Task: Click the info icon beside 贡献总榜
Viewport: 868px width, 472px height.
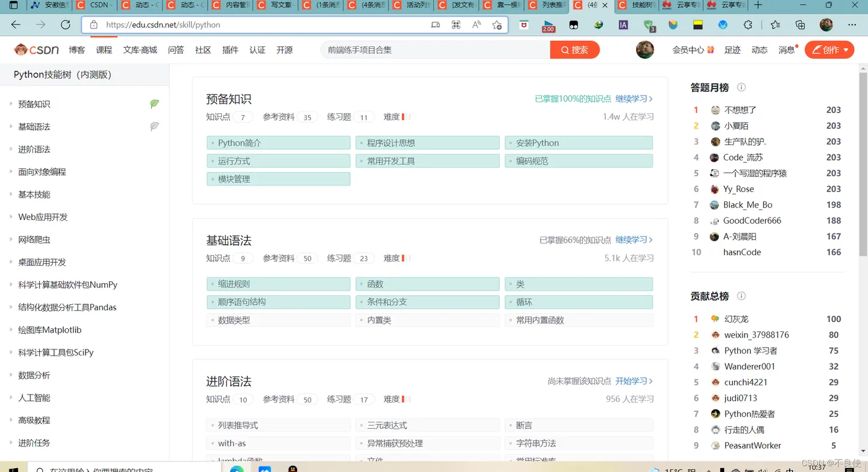Action: pos(741,296)
